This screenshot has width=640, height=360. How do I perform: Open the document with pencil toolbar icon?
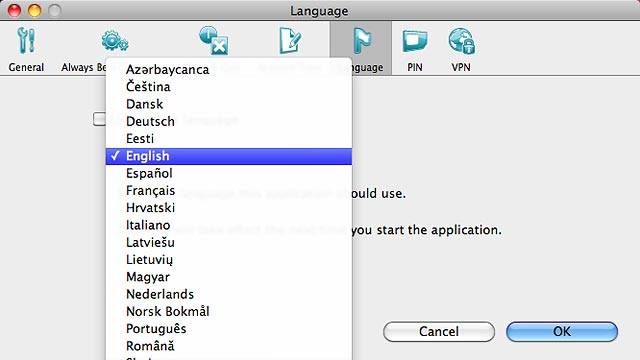point(290,41)
